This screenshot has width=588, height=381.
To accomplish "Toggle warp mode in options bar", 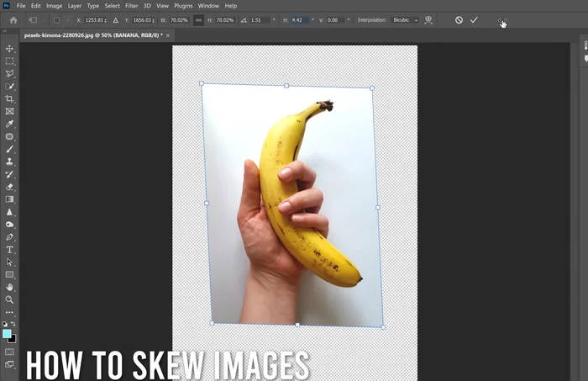I will pyautogui.click(x=429, y=19).
